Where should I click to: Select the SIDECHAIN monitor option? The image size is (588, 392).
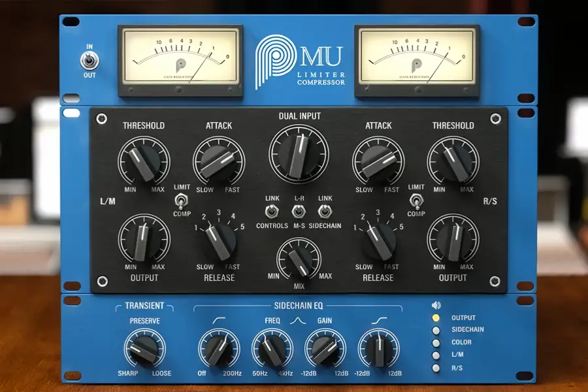click(x=436, y=331)
